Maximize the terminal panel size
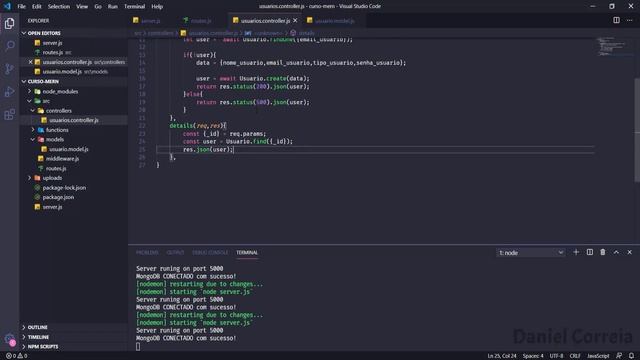640x360 pixels. tap(616, 252)
